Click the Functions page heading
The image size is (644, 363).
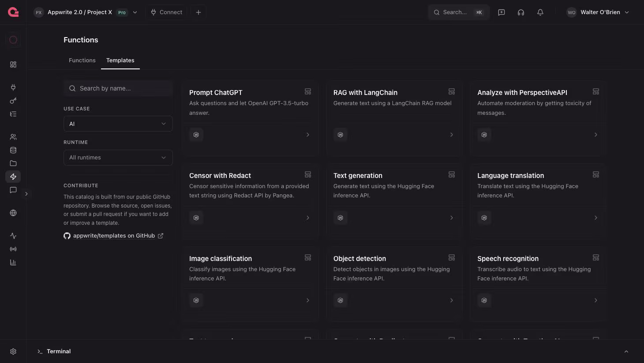81,40
